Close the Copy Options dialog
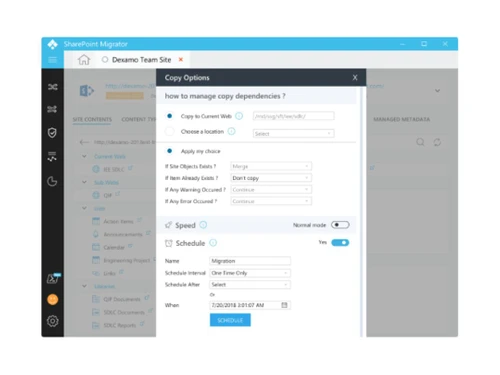 click(355, 77)
